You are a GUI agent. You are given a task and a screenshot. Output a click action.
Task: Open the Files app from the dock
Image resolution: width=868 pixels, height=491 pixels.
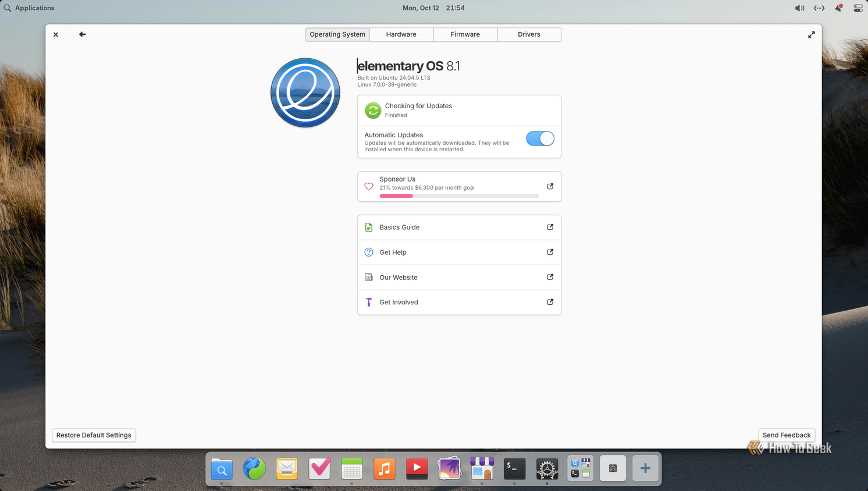pos(222,468)
